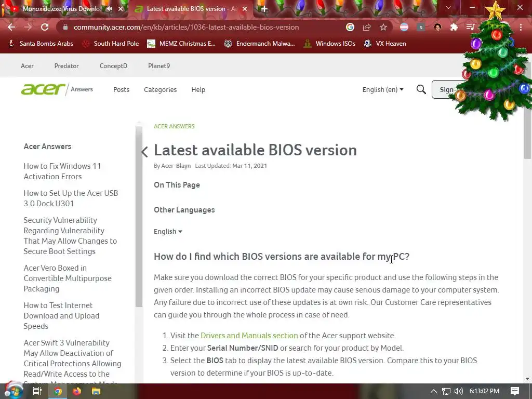Mute the Monoxide.exe tab audio icon
Image resolution: width=532 pixels, height=399 pixels.
109,9
